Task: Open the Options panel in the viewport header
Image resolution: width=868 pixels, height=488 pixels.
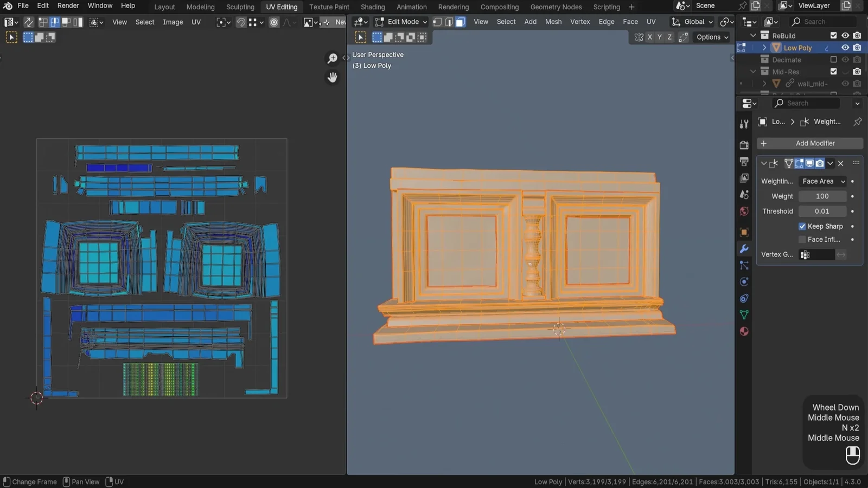Action: 711,37
